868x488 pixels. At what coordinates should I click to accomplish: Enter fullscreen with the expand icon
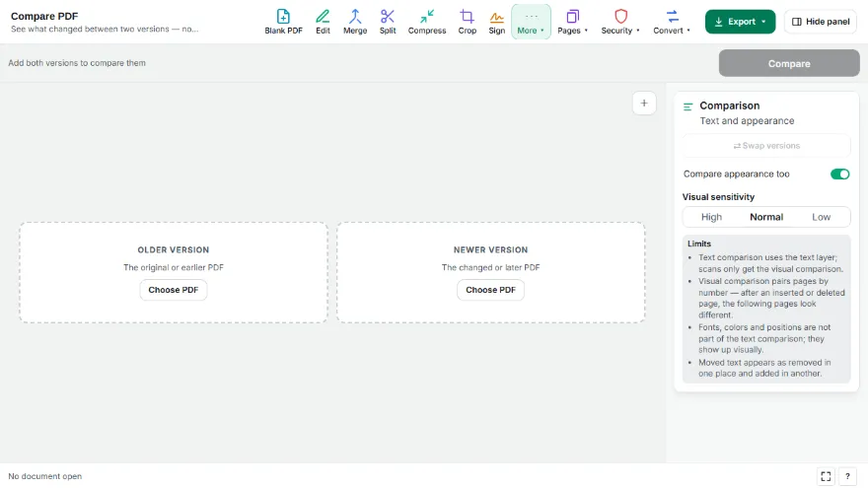[x=826, y=476]
